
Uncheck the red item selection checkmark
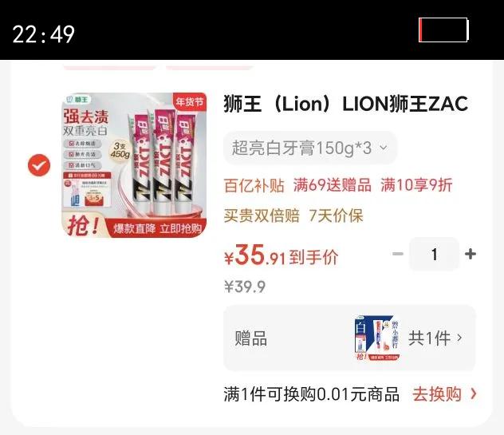(39, 165)
